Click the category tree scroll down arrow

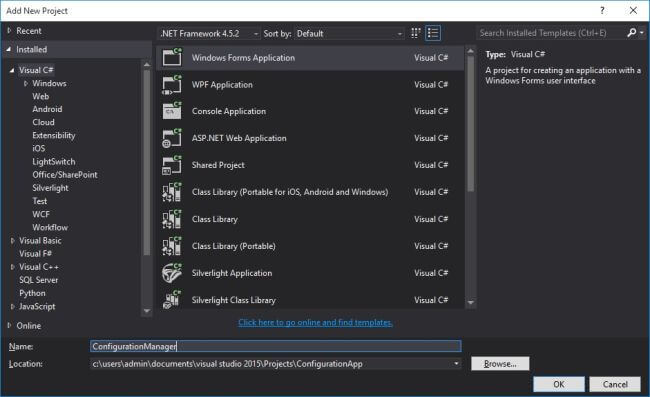[147, 311]
